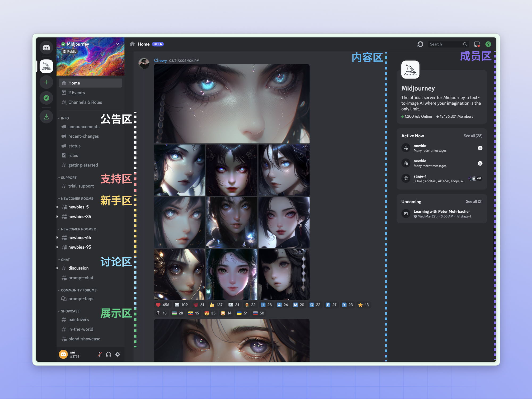Viewport: 532px width, 399px height.
Task: Open help via the question mark icon
Action: pos(488,44)
